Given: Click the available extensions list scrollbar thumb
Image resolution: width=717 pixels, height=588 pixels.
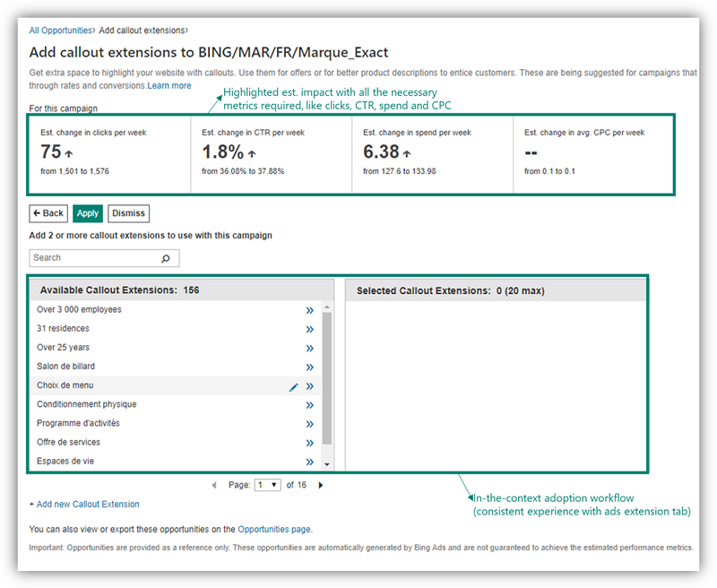Looking at the screenshot, I should 326,378.
